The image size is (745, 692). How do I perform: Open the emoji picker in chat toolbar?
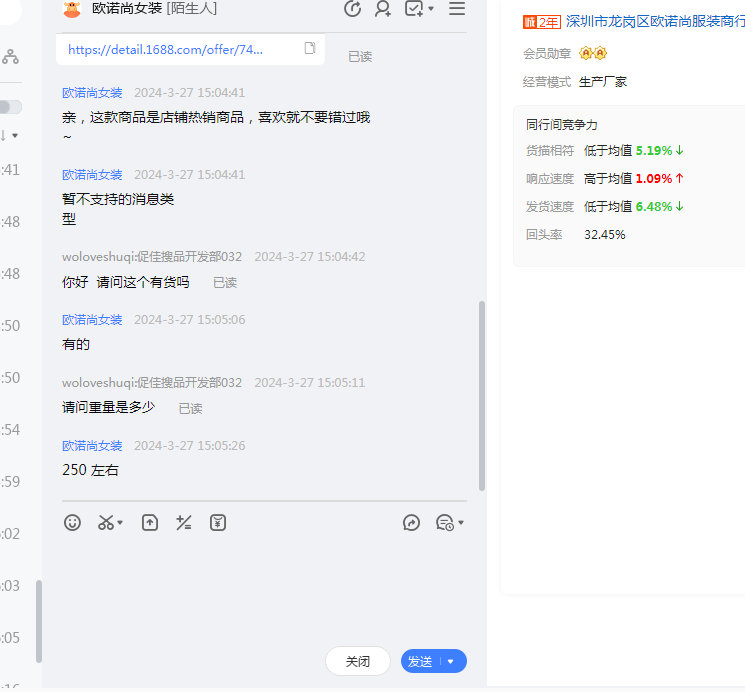72,522
